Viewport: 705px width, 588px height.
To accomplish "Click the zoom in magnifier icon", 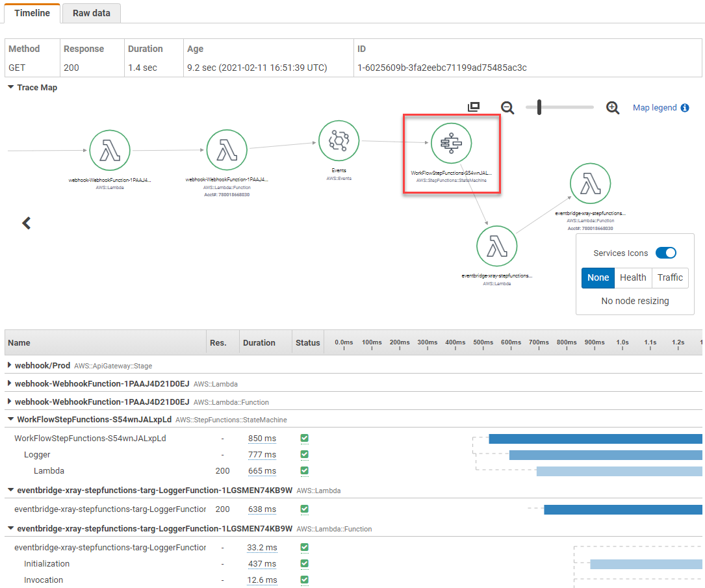I will (x=612, y=108).
